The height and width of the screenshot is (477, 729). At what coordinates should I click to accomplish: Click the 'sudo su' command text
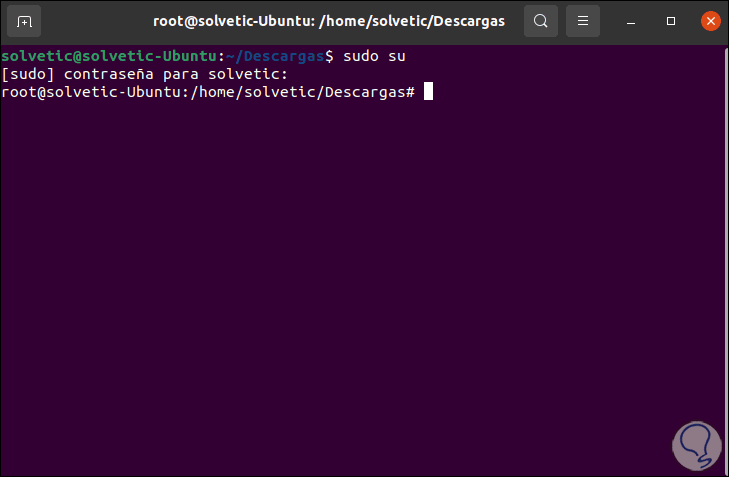point(374,56)
